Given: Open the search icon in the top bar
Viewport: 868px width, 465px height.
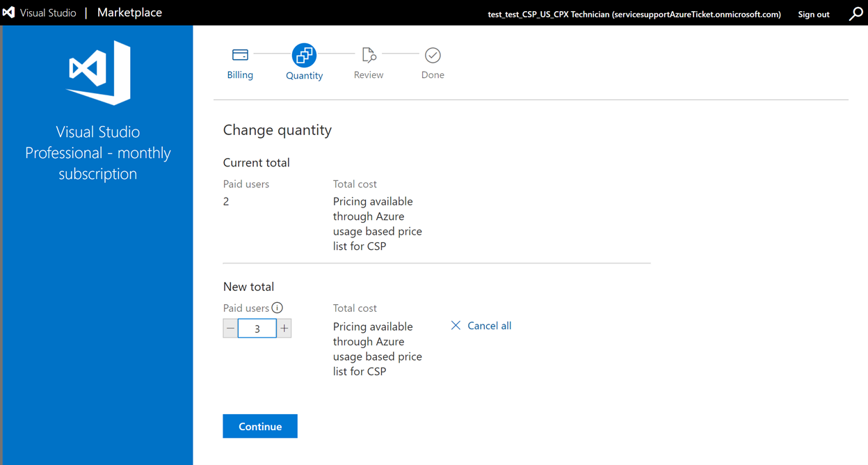Looking at the screenshot, I should [x=856, y=13].
